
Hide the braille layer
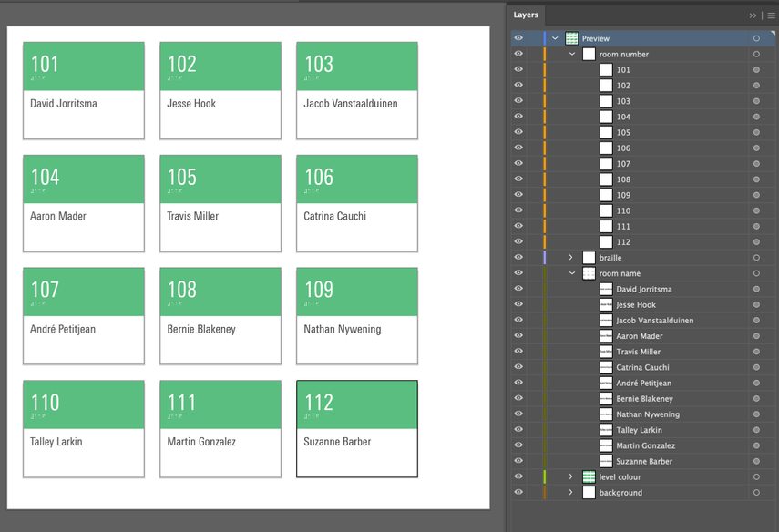click(518, 257)
